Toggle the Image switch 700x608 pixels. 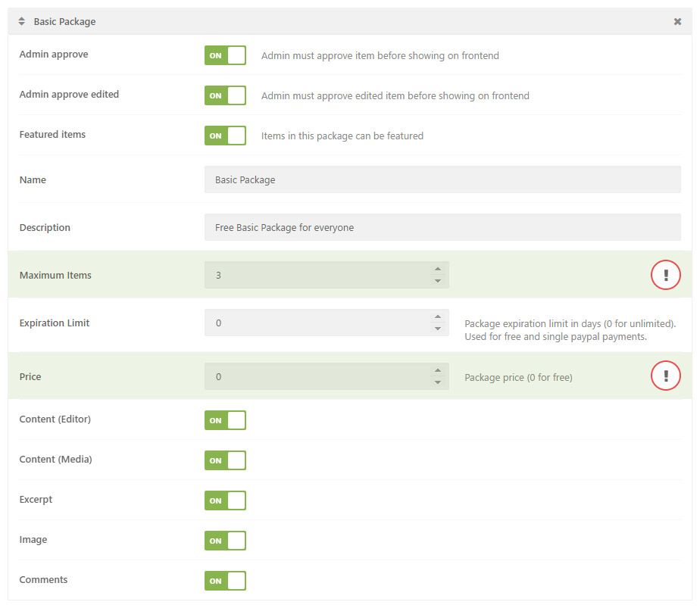[x=226, y=541]
